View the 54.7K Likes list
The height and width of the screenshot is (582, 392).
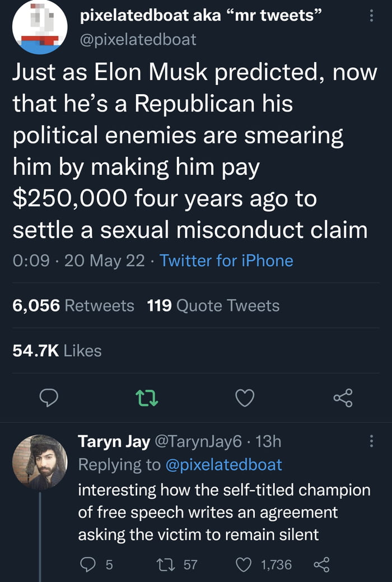coord(57,351)
